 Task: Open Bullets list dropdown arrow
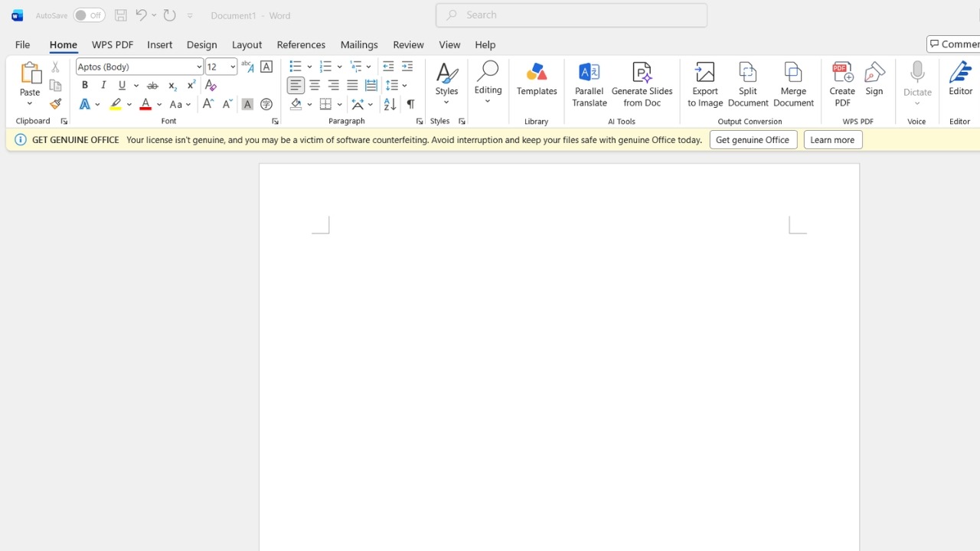tap(309, 67)
